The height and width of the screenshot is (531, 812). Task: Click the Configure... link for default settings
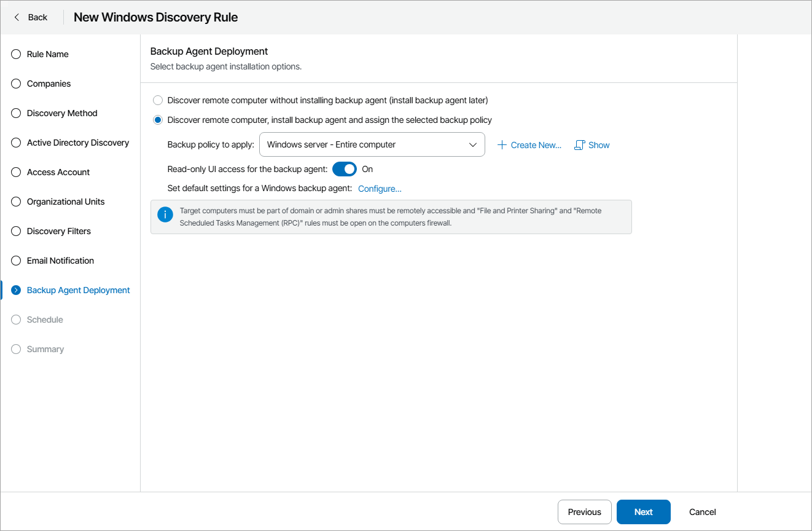[380, 189]
